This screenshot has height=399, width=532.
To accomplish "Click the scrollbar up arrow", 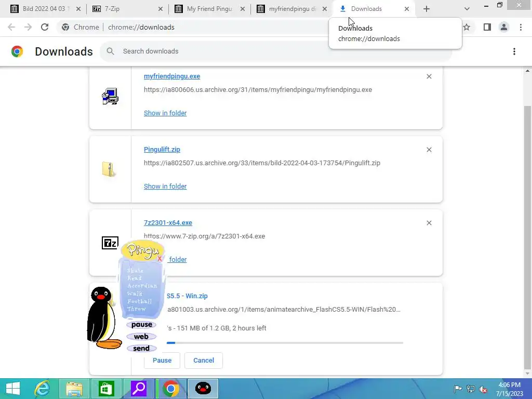I will pos(527,71).
